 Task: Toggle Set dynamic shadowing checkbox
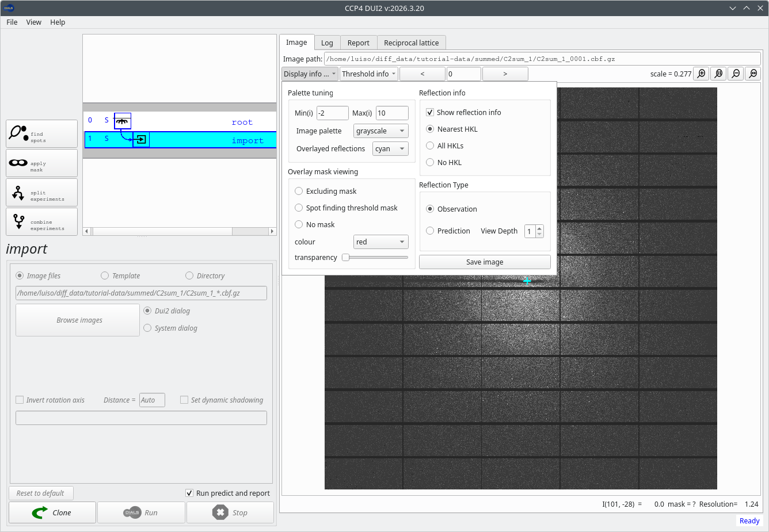(184, 400)
